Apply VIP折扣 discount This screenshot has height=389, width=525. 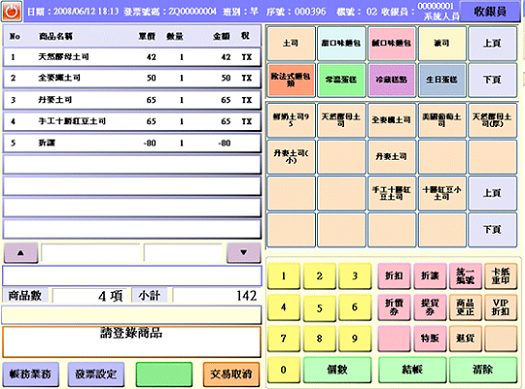[x=501, y=307]
